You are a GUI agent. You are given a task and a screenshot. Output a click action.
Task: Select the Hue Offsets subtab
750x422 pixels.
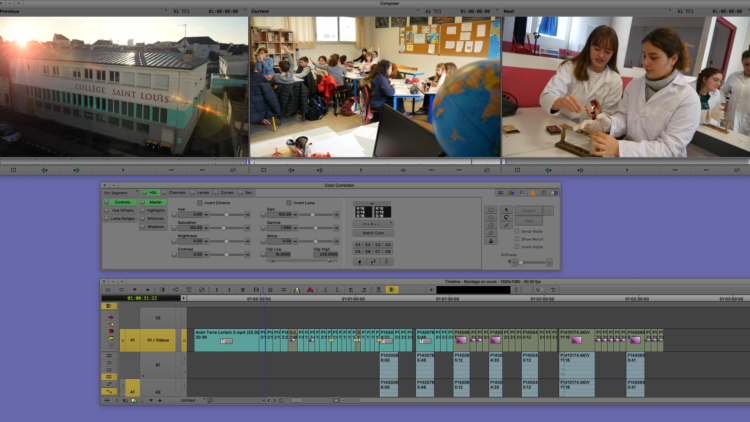(x=122, y=210)
